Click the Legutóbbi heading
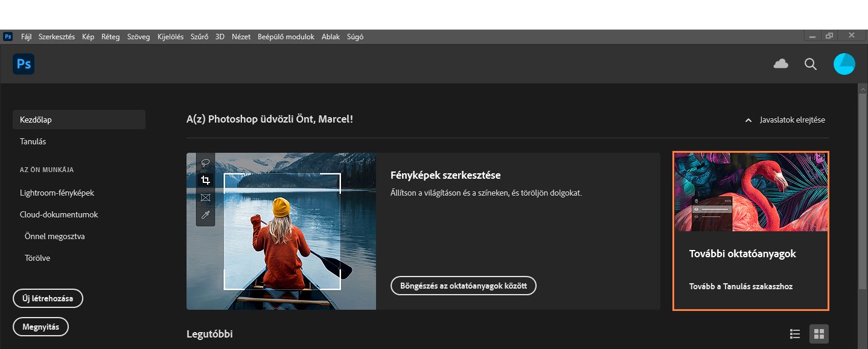This screenshot has width=868, height=349. (x=209, y=334)
